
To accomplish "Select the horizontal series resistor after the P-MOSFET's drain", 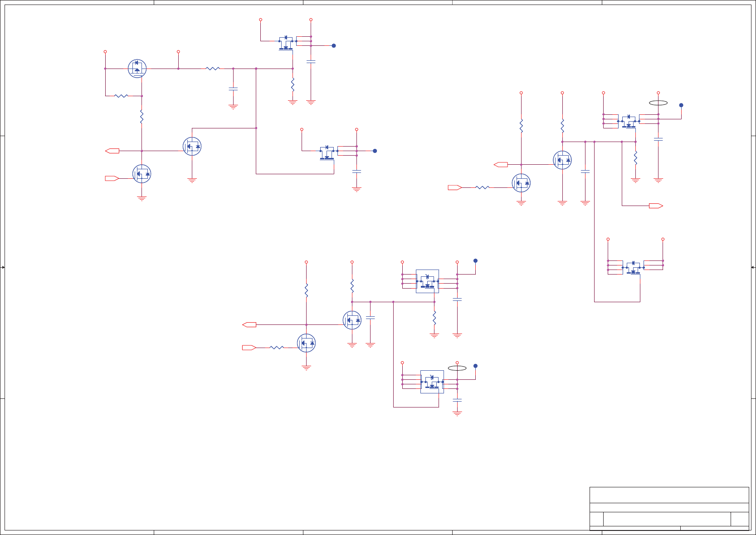I will pyautogui.click(x=213, y=69).
